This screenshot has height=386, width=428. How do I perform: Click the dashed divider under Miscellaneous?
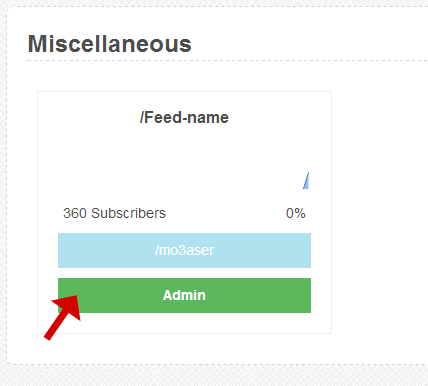[x=227, y=61]
